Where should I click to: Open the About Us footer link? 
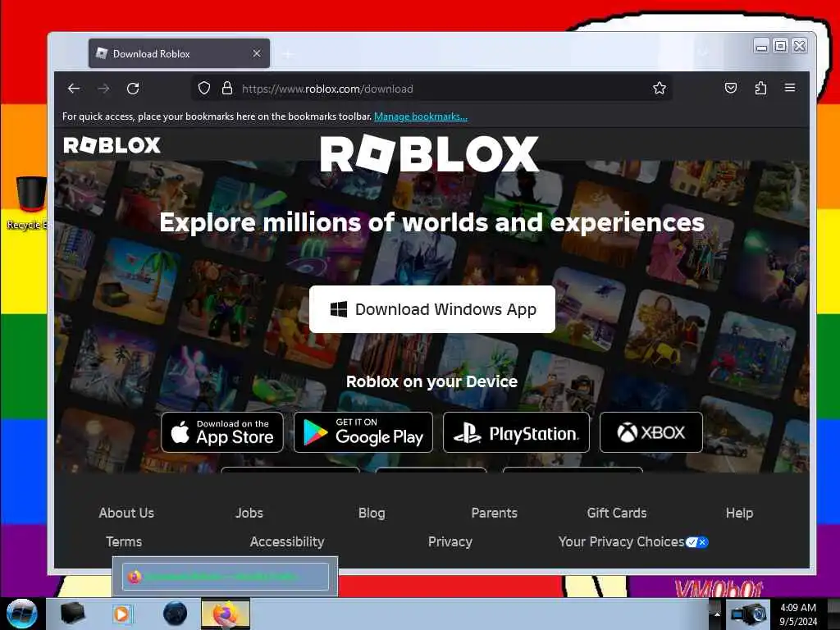tap(126, 513)
